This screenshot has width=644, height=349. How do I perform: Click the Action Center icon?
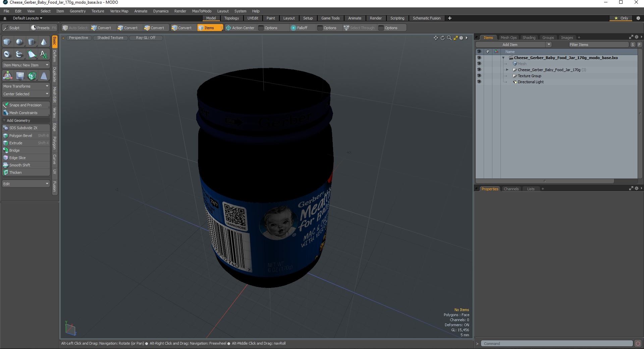[x=228, y=28]
